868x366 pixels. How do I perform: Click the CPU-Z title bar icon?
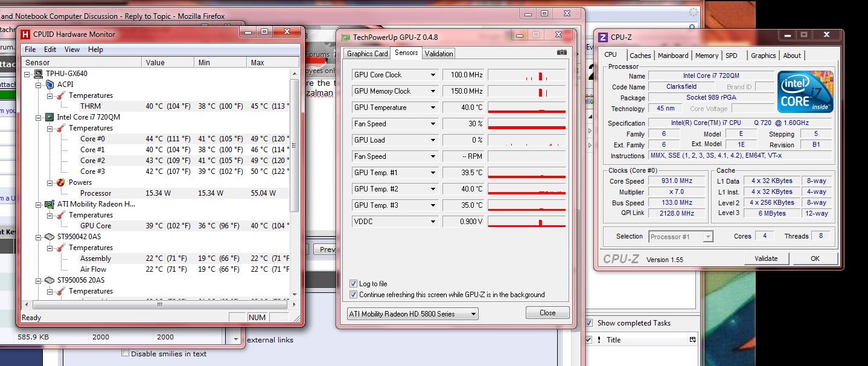[602, 37]
